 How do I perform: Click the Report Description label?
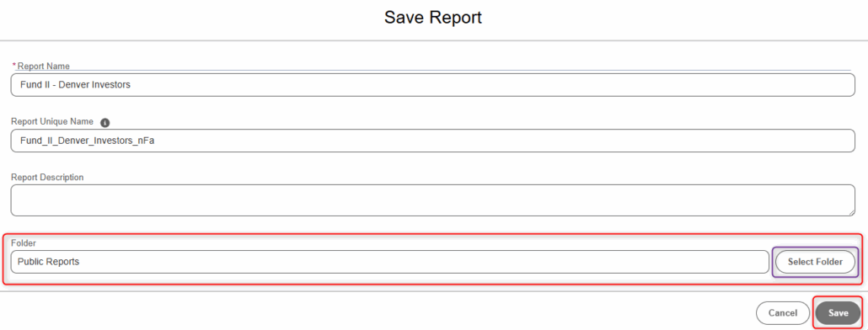(47, 178)
